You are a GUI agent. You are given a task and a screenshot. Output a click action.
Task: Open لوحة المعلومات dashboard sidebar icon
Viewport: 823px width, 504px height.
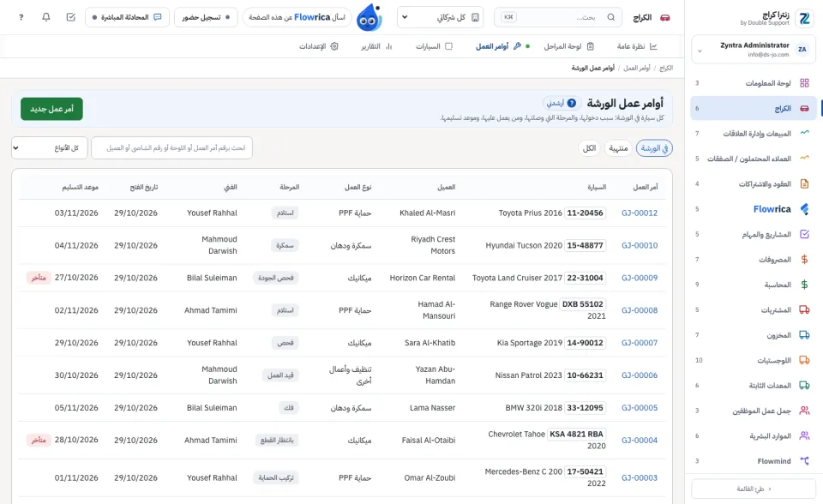pyautogui.click(x=804, y=83)
